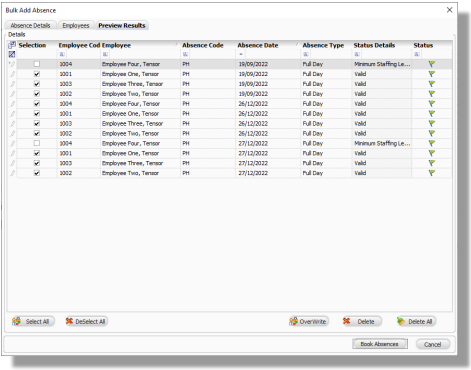Click the status flag for 1004 on 27/12/2022
The width and height of the screenshot is (471, 370).
tap(432, 143)
